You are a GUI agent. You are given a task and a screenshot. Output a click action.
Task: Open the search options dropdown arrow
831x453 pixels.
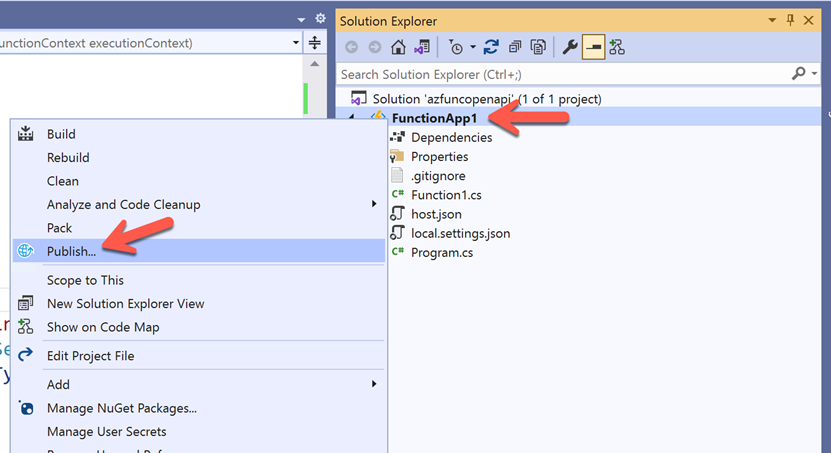[815, 74]
